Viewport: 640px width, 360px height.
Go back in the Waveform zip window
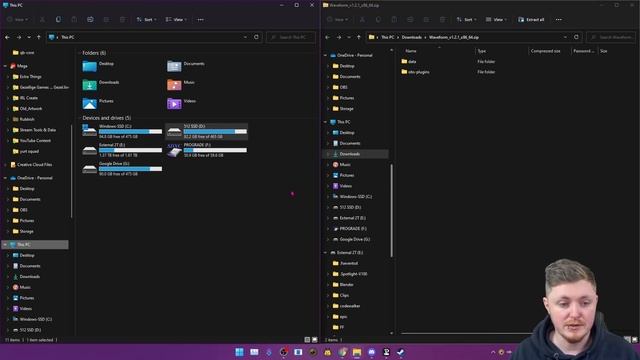(x=327, y=37)
